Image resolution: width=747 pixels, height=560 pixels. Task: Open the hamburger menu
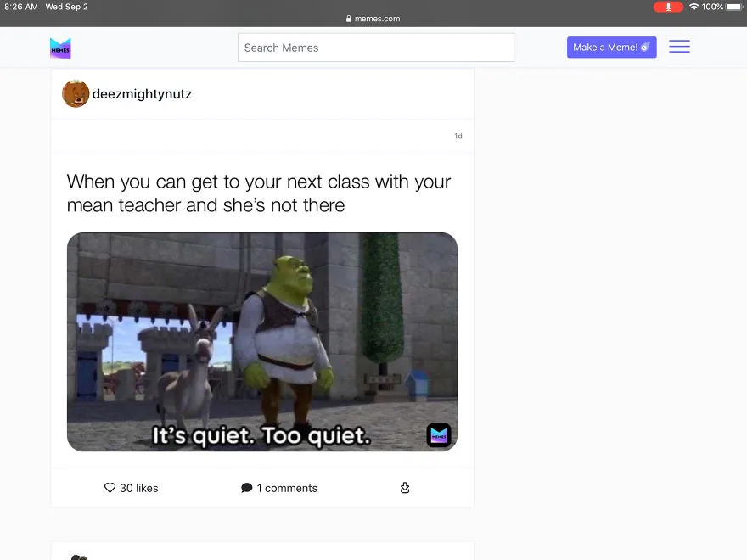679,46
